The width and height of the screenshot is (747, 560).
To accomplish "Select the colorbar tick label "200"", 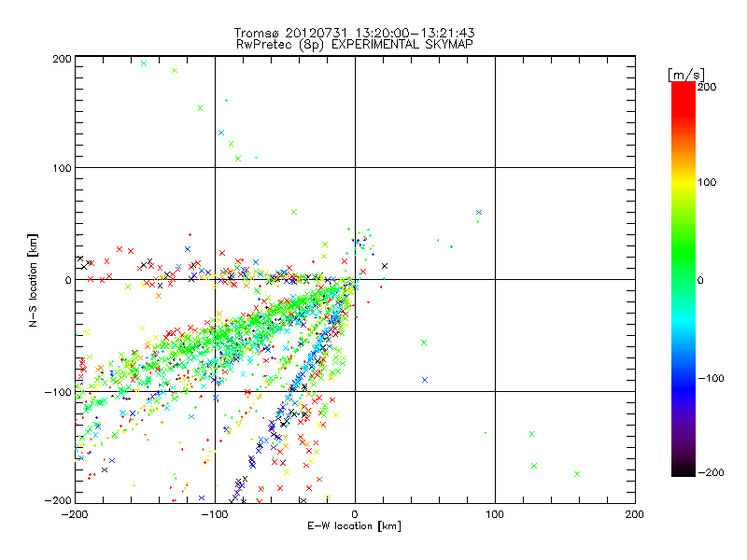I will click(x=707, y=87).
